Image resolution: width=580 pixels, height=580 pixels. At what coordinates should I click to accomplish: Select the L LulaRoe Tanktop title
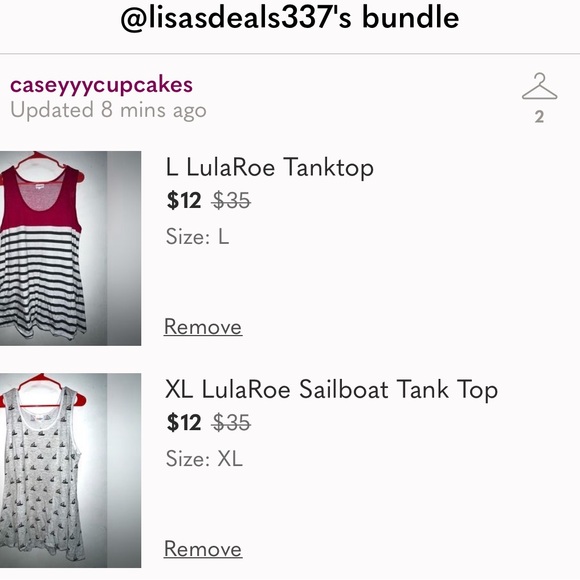[x=270, y=168]
